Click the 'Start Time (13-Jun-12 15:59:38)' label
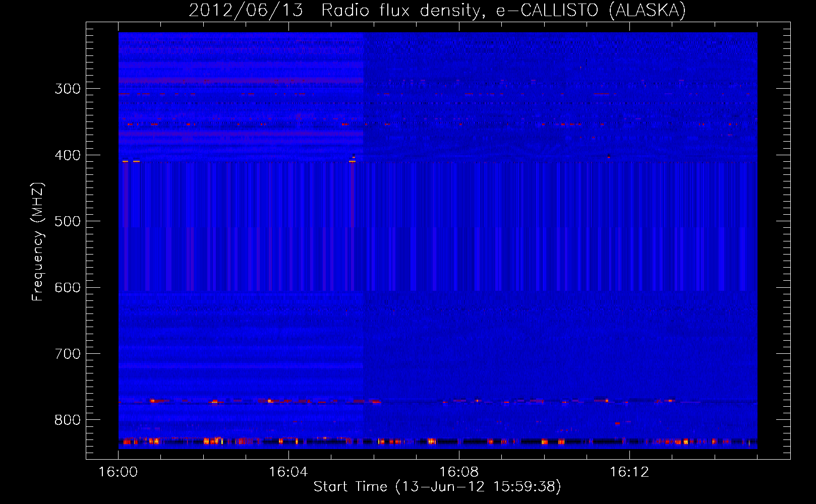 (x=437, y=487)
